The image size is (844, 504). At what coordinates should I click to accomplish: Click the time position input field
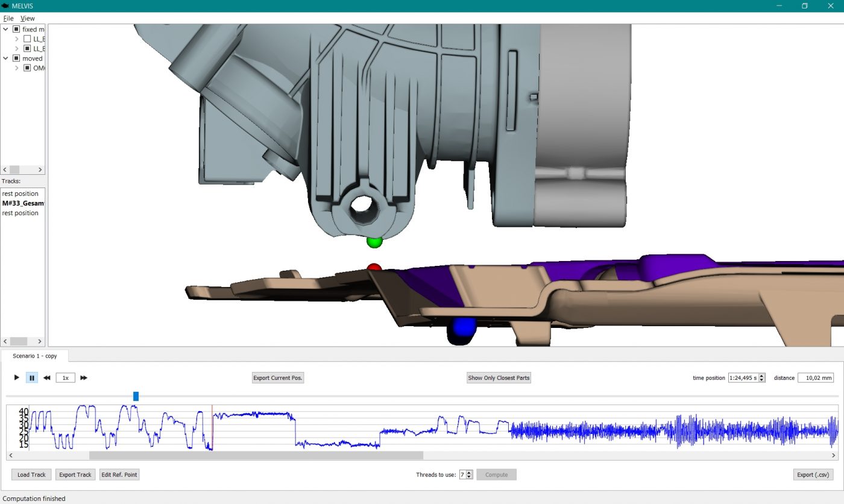pyautogui.click(x=743, y=378)
